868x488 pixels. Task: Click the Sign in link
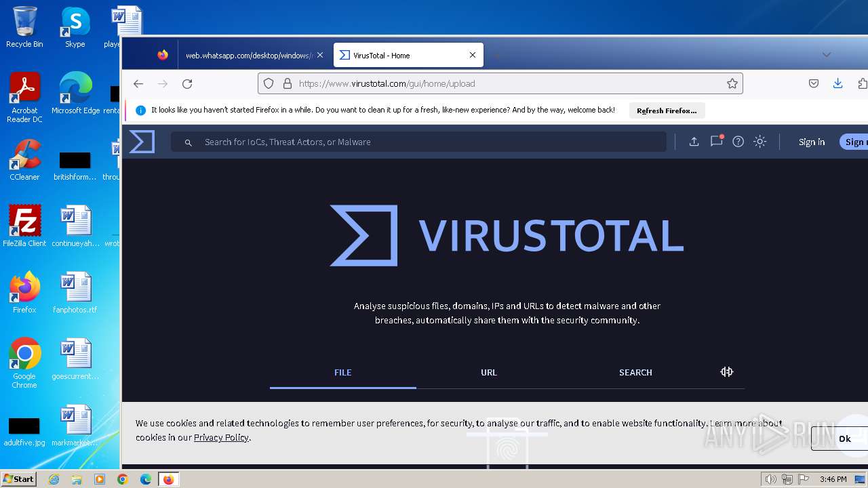(x=812, y=142)
